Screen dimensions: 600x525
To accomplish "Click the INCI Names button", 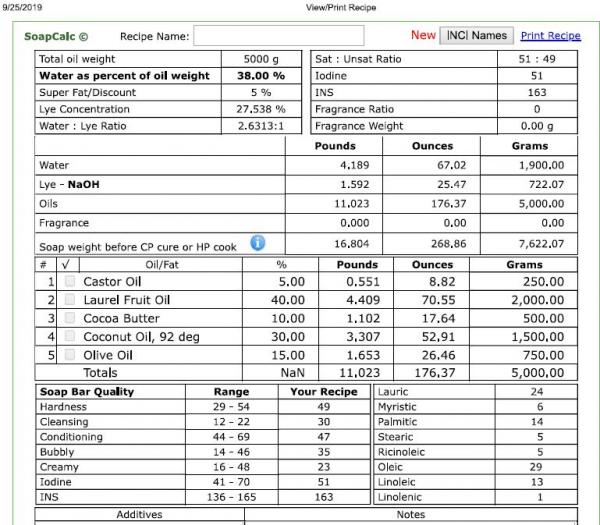I will [476, 36].
